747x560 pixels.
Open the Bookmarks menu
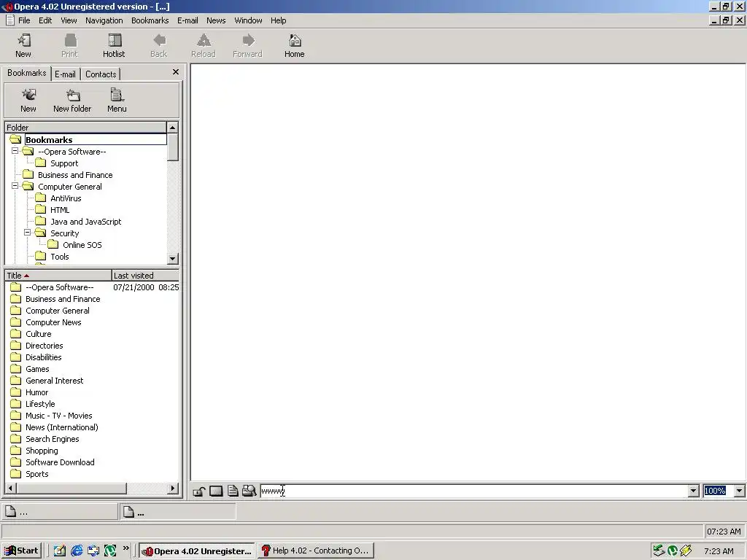(x=150, y=20)
